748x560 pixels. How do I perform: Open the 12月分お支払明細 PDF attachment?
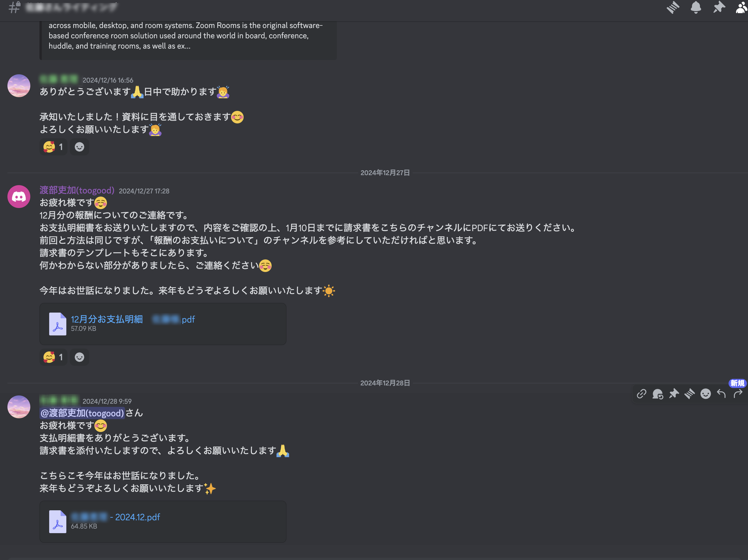[x=133, y=319]
